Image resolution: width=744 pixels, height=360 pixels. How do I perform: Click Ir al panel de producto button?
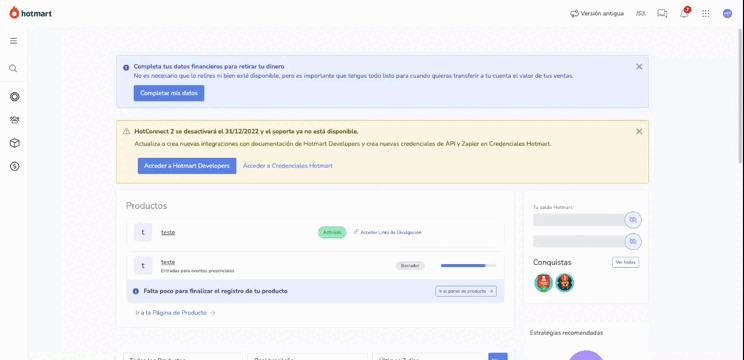click(x=466, y=291)
